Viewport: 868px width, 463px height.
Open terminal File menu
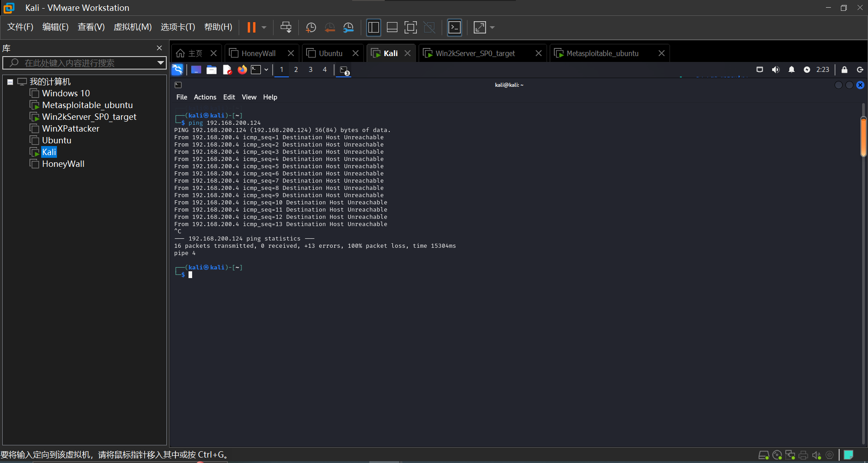pyautogui.click(x=182, y=97)
